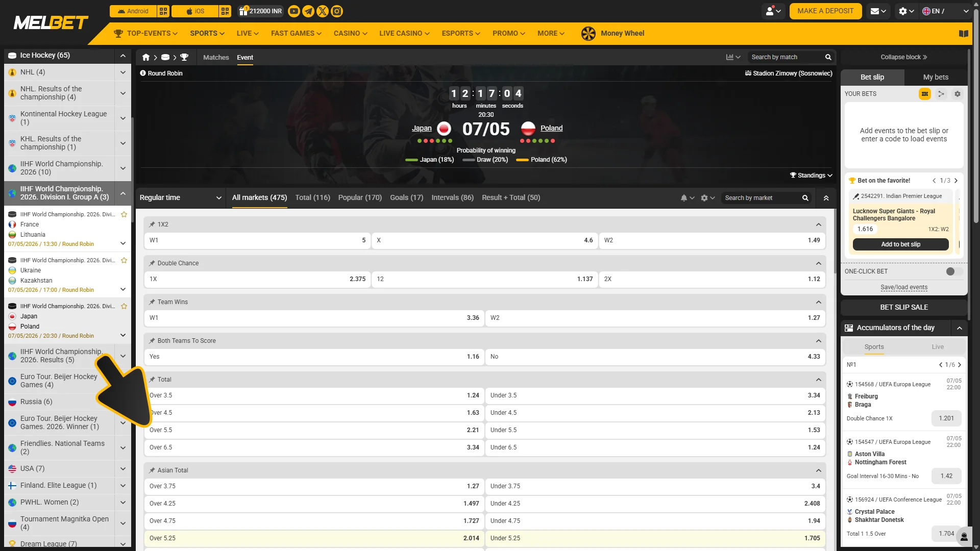Screen dimensions: 980x551
Task: Click the BET SLIP SALE button
Action: tap(903, 308)
